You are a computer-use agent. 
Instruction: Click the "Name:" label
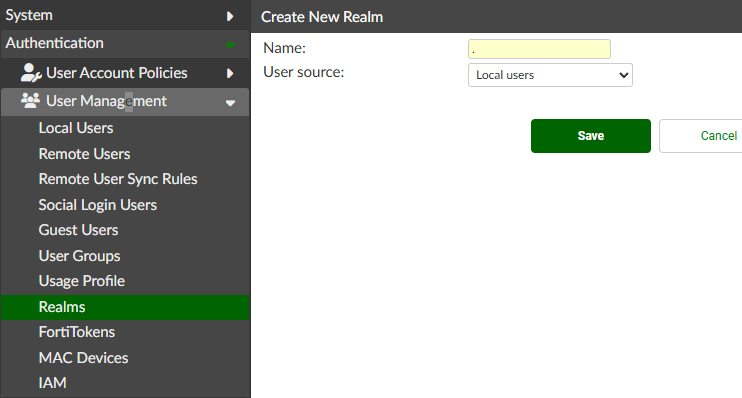(x=284, y=48)
